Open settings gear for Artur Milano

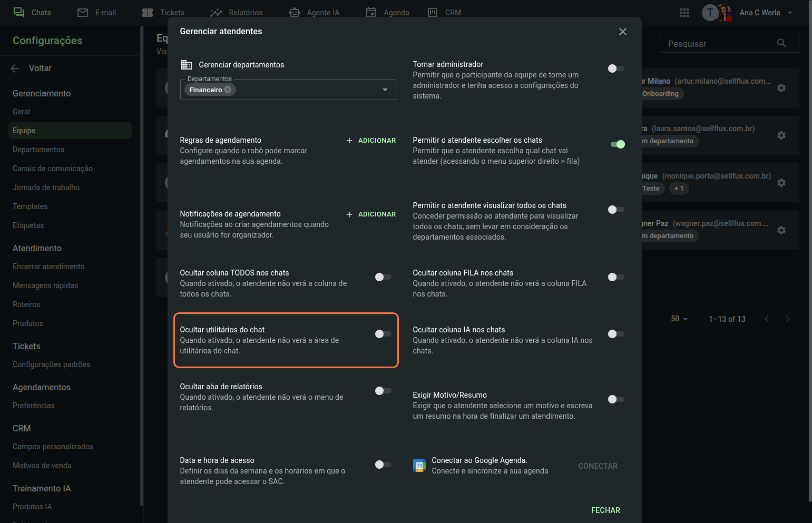point(781,88)
